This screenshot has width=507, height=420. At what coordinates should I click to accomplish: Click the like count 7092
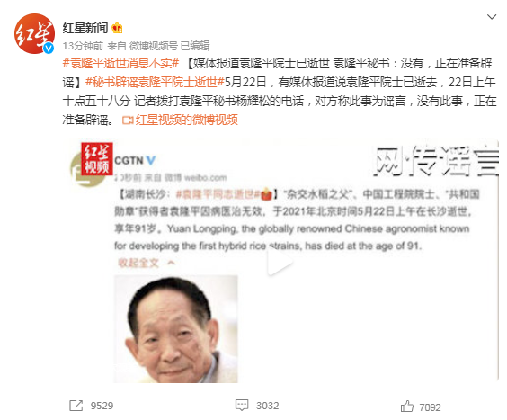click(x=430, y=407)
